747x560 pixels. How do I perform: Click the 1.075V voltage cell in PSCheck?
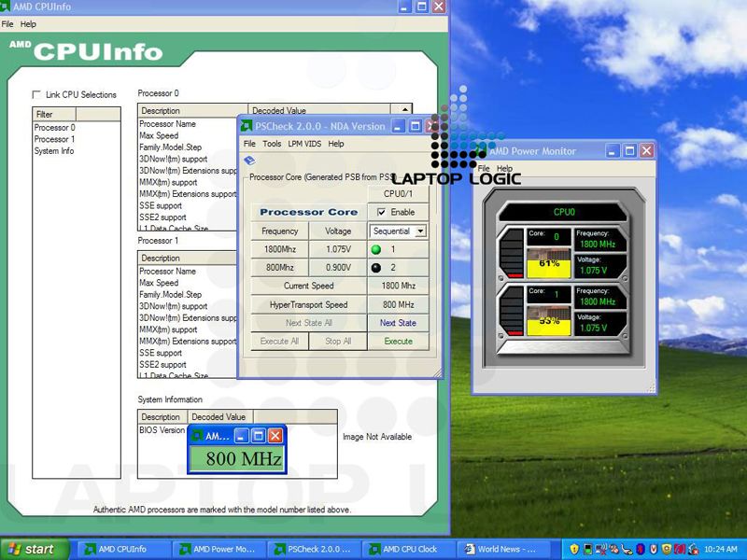pyautogui.click(x=338, y=249)
